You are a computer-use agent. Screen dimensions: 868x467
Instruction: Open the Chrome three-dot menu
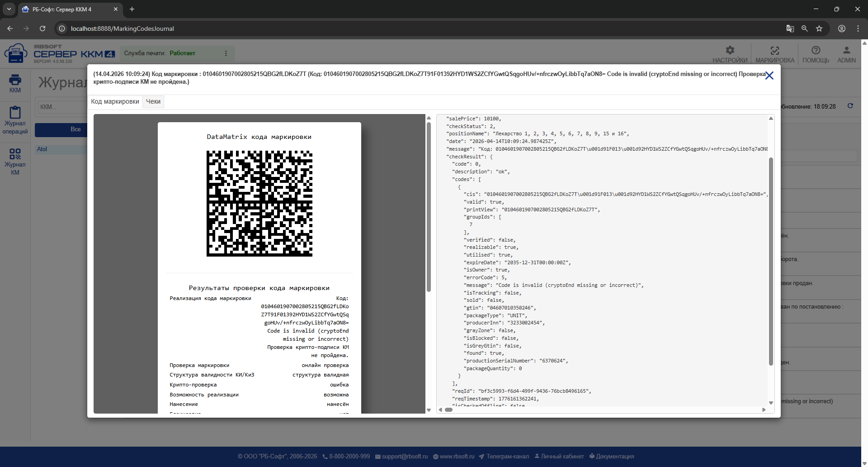click(x=858, y=29)
